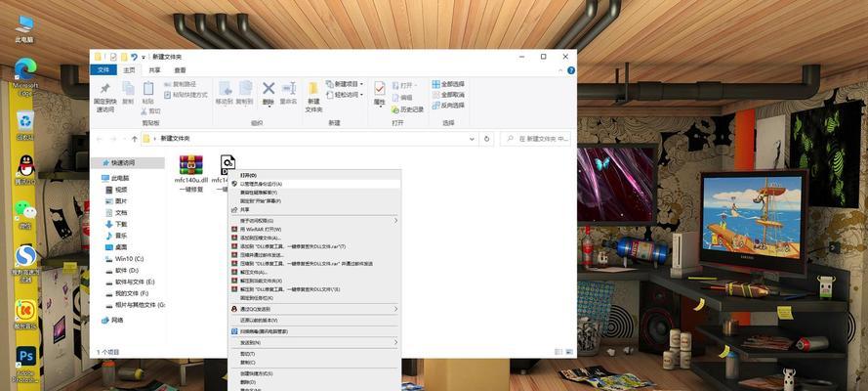Open Downloads (下载) in navigation pane
This screenshot has height=391, width=868.
(116, 224)
